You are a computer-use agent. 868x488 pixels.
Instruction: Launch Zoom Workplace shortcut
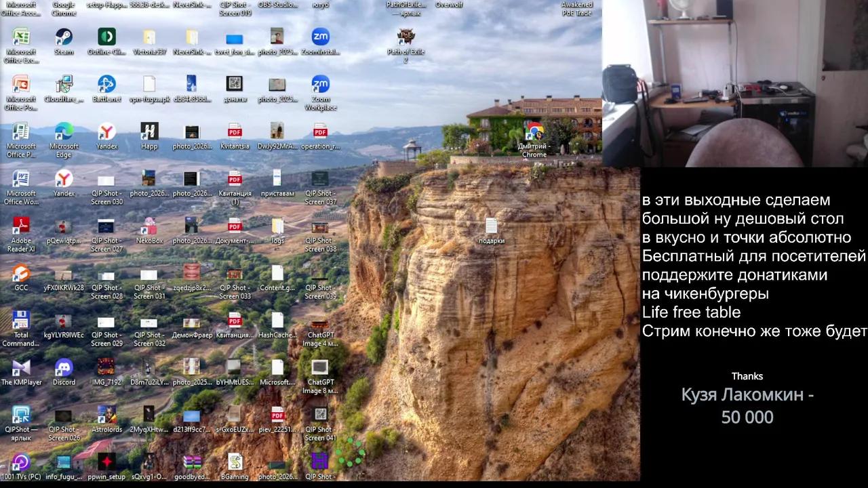tap(320, 93)
